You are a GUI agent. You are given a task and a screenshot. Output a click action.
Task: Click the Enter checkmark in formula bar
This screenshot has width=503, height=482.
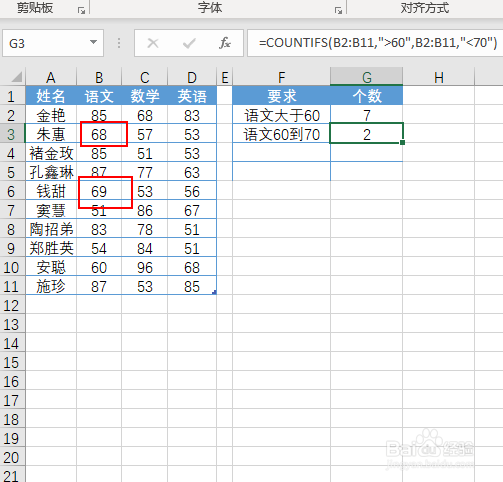[x=189, y=43]
